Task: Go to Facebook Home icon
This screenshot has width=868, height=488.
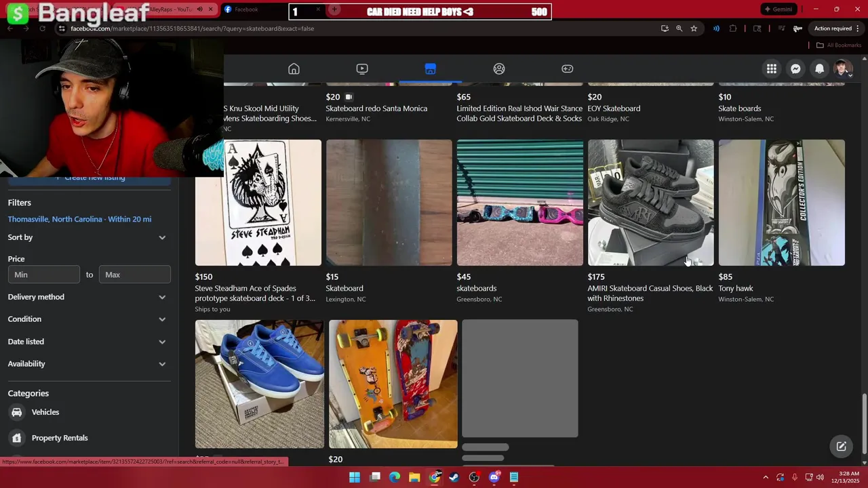Action: [294, 68]
